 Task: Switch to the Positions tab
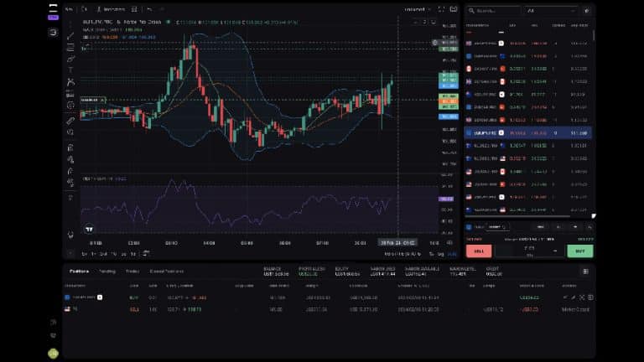click(79, 271)
